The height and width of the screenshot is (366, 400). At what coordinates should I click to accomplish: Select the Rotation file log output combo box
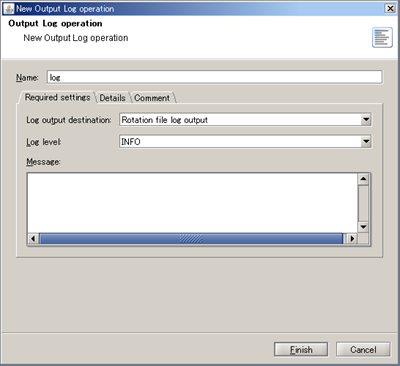(245, 120)
